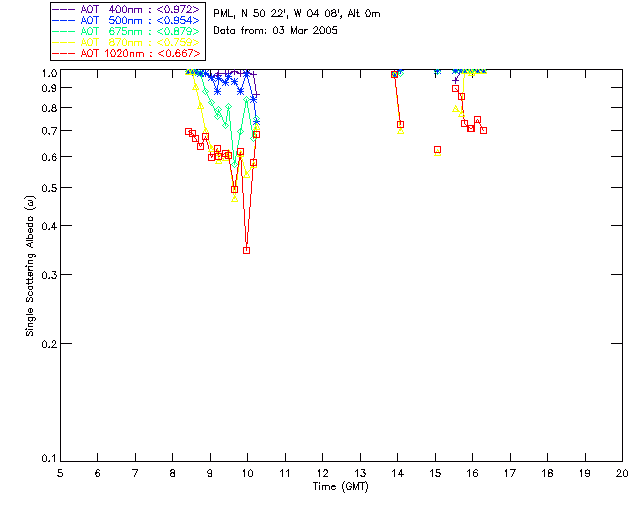Viewport: 640px width, 512px height.
Task: Click the y-axis tick label 0.4
Action: click(49, 226)
